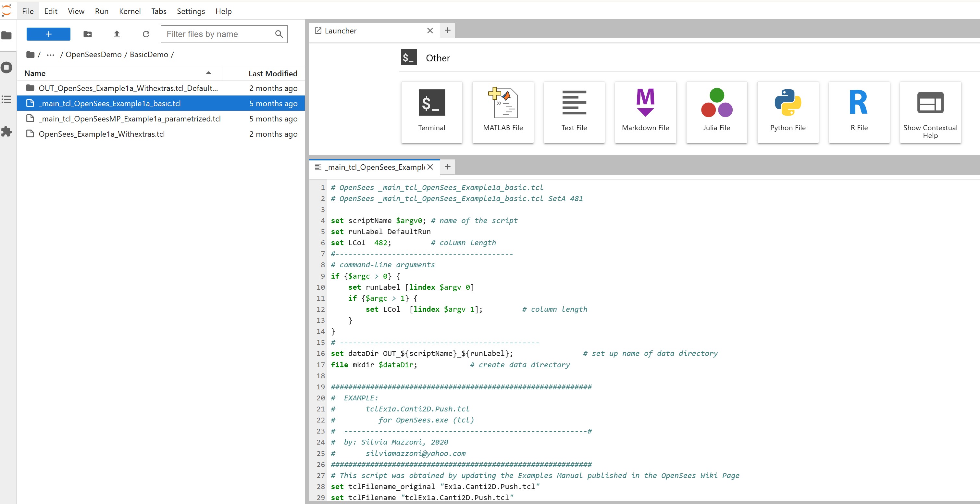
Task: Create a new MATLAB File
Action: pos(502,112)
